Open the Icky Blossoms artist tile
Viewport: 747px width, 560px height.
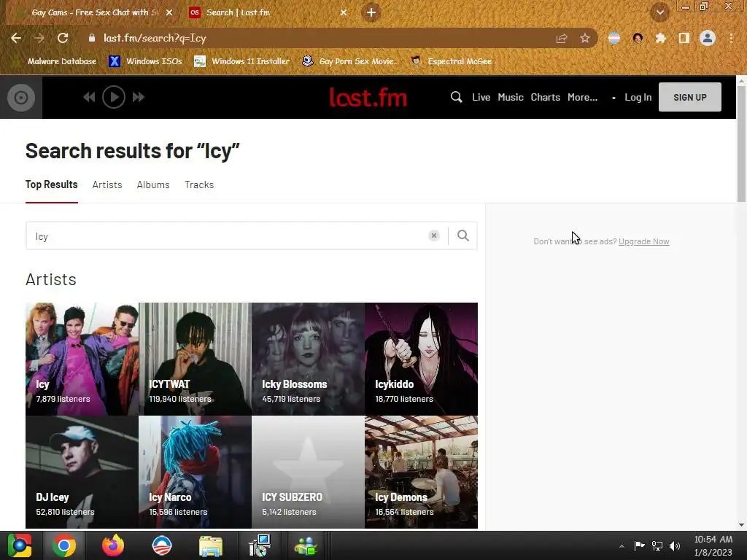coord(308,359)
